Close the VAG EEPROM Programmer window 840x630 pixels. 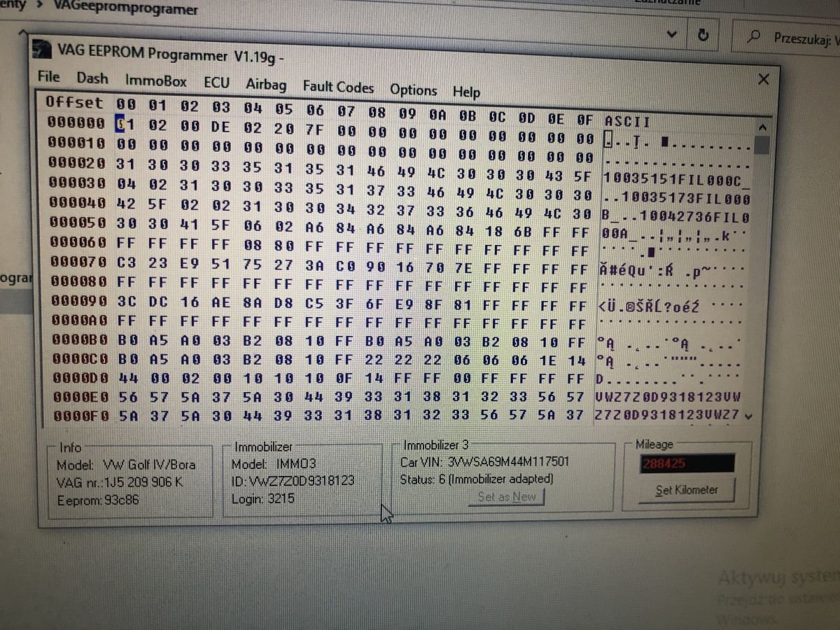(x=763, y=79)
